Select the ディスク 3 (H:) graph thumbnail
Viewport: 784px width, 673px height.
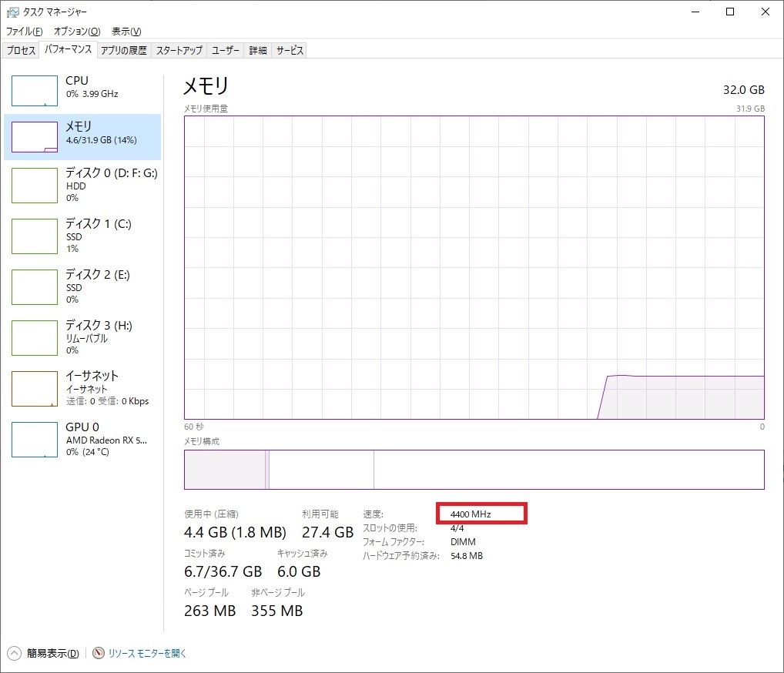coord(35,338)
